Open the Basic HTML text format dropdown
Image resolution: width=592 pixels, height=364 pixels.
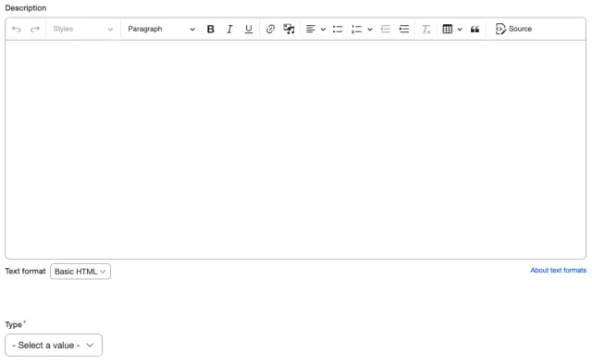(x=80, y=272)
